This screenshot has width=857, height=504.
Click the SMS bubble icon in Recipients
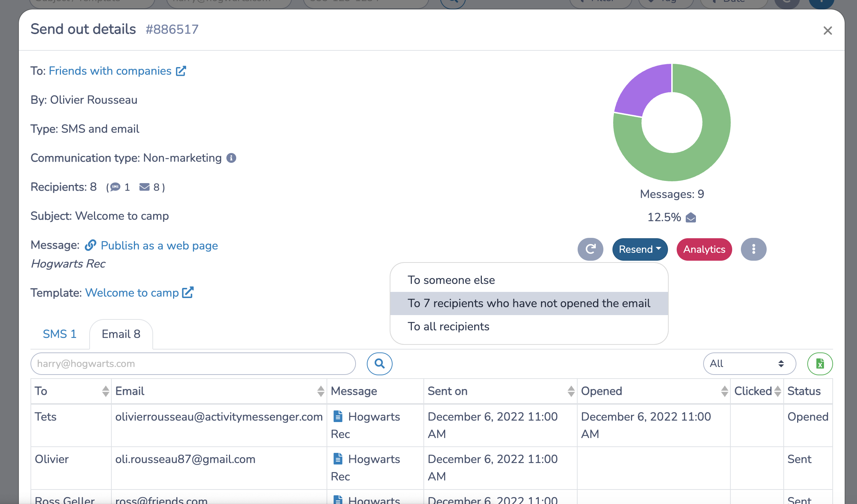tap(115, 187)
